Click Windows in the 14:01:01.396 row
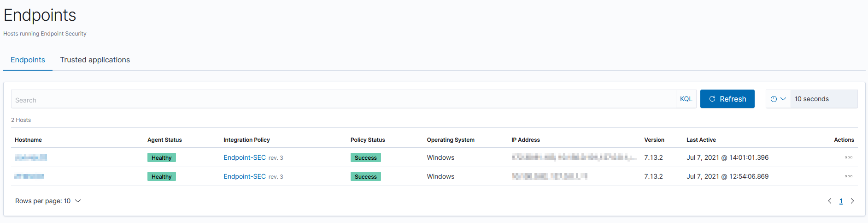Viewport: 868px width, 223px height. (440, 157)
